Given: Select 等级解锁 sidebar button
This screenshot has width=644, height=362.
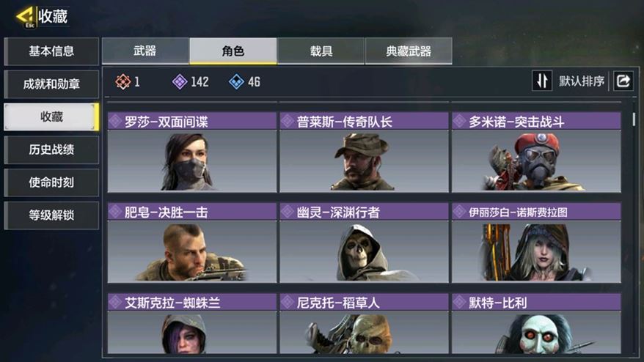Looking at the screenshot, I should [x=51, y=215].
